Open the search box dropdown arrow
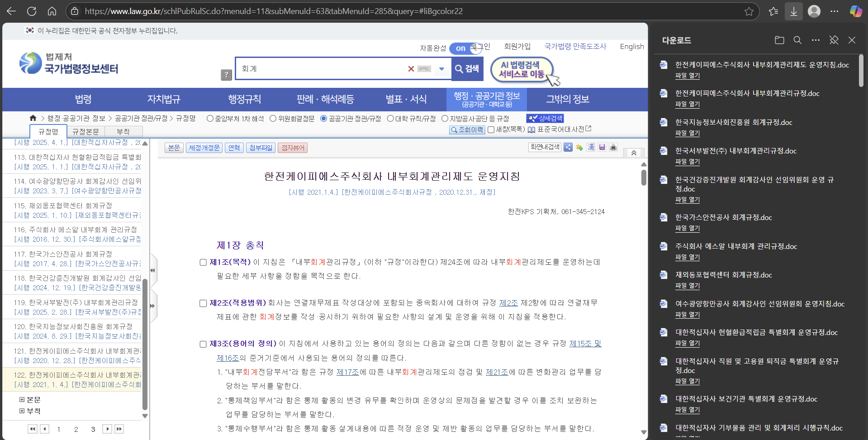This screenshot has width=868, height=440. tap(441, 69)
